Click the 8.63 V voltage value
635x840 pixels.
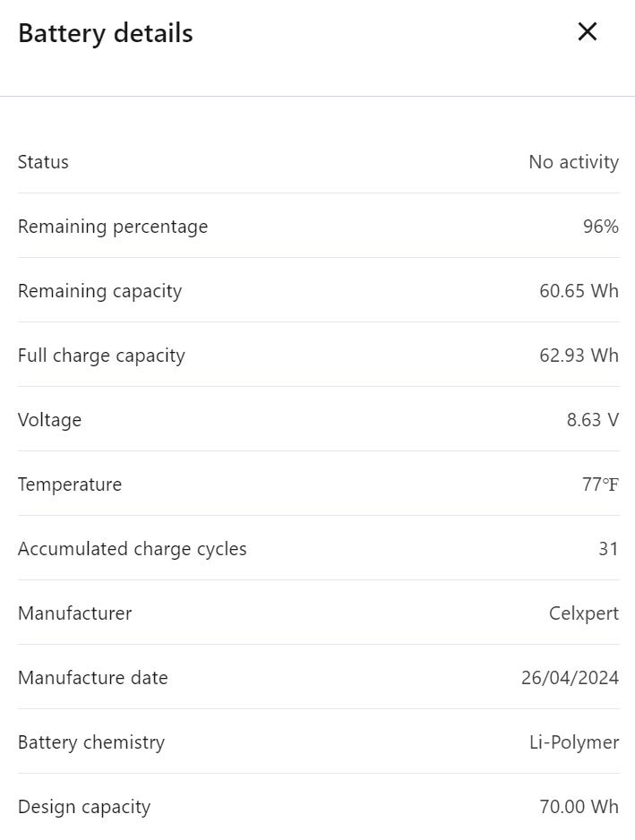(592, 420)
